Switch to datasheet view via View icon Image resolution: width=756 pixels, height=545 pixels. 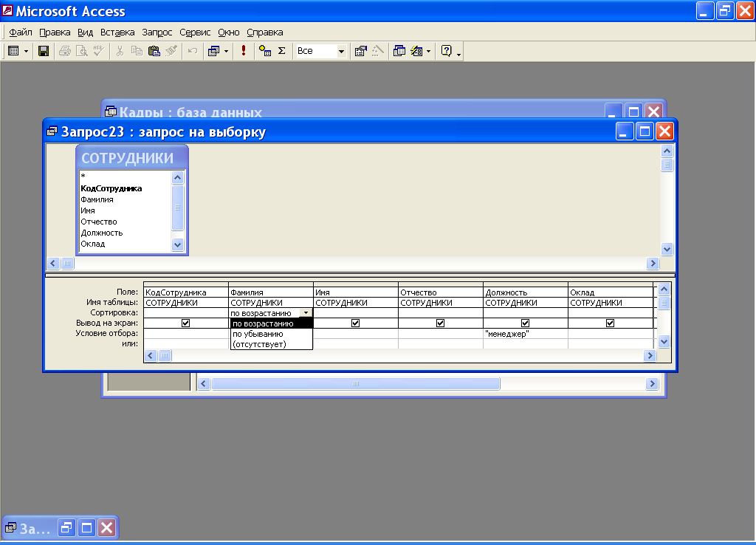13,51
